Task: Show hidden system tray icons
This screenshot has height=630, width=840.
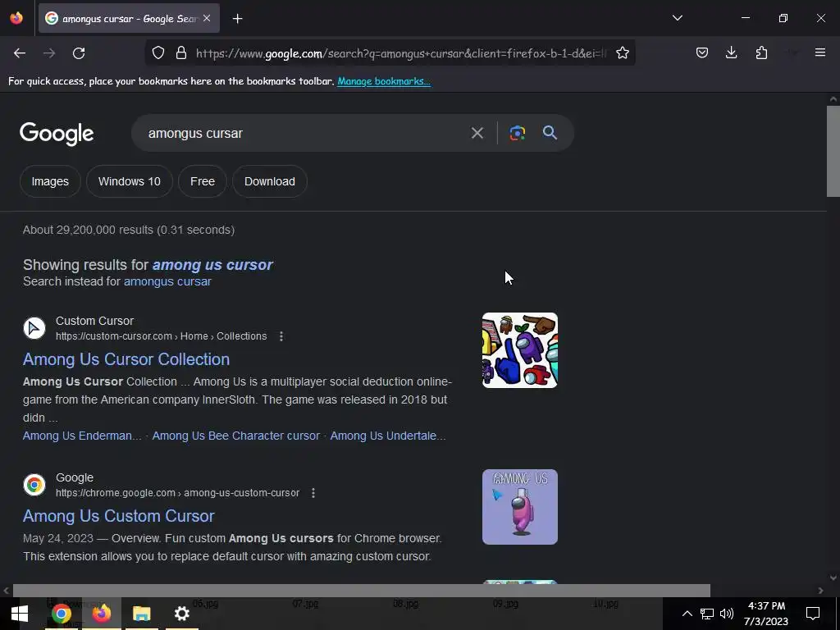Action: (687, 614)
